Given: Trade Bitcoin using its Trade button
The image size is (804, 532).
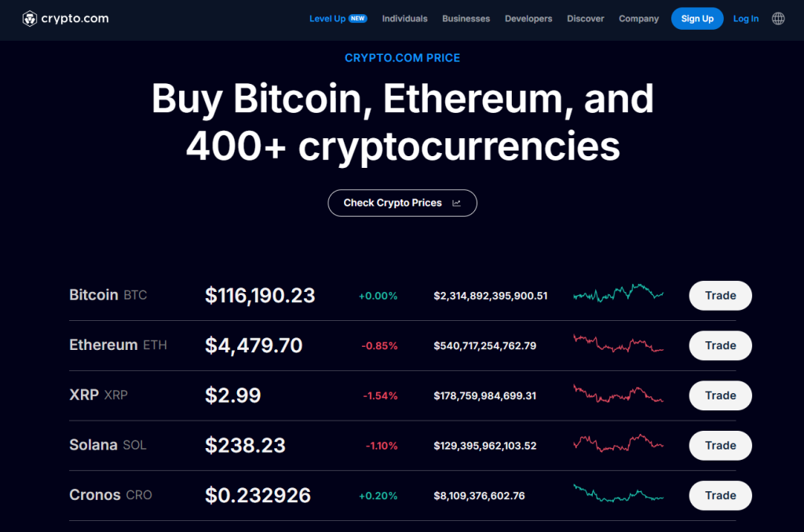Looking at the screenshot, I should pos(720,296).
